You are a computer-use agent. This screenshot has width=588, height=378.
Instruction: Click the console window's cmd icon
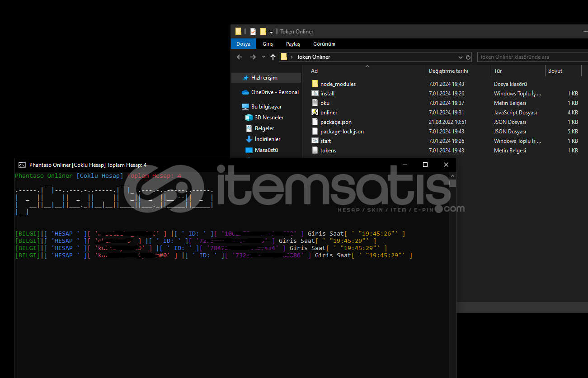tap(22, 165)
